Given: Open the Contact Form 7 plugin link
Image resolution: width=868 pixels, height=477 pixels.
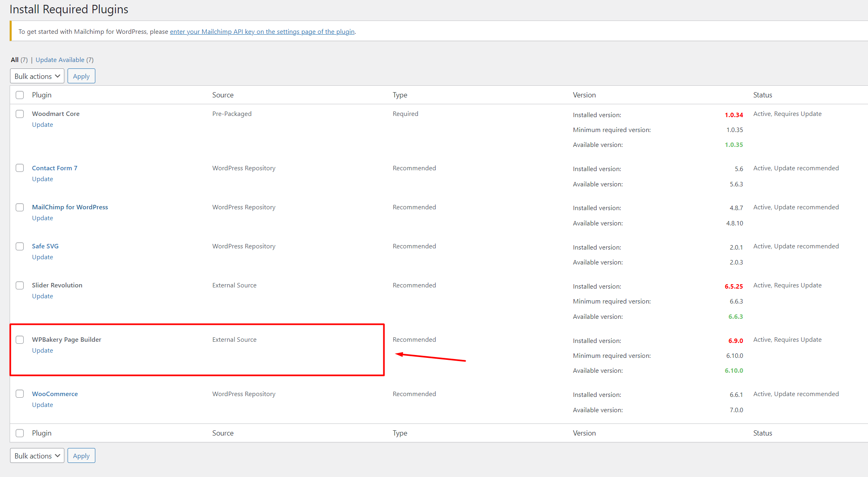Looking at the screenshot, I should click(x=55, y=168).
